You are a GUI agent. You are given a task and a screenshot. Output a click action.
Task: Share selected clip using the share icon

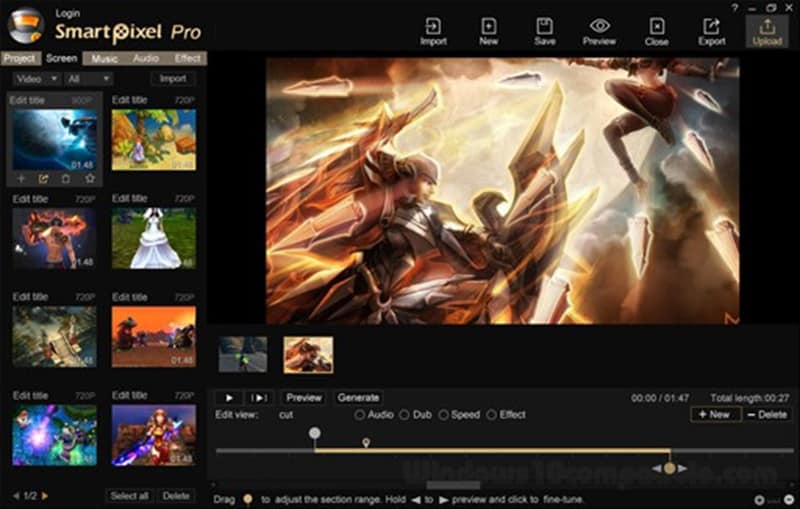43,179
